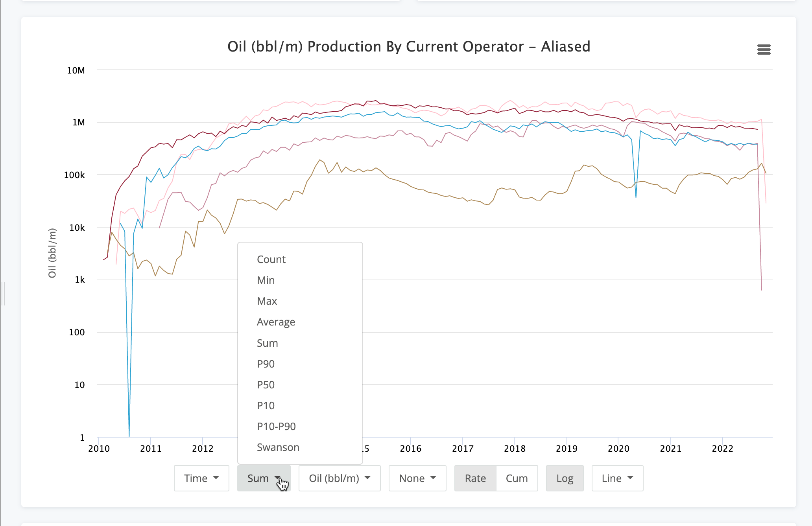Open the Oil (bbl/m) stream dropdown

pos(339,478)
